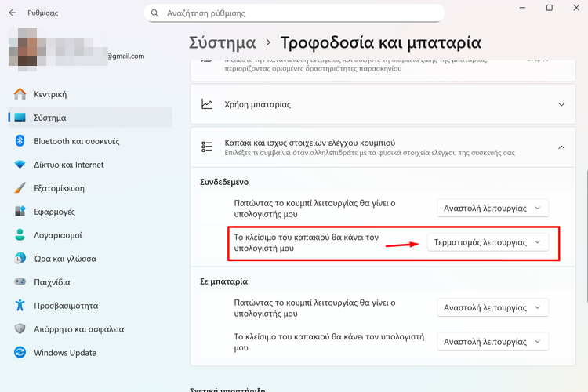This screenshot has height=392, width=588.
Task: Close the Settings window
Action: (576, 8)
